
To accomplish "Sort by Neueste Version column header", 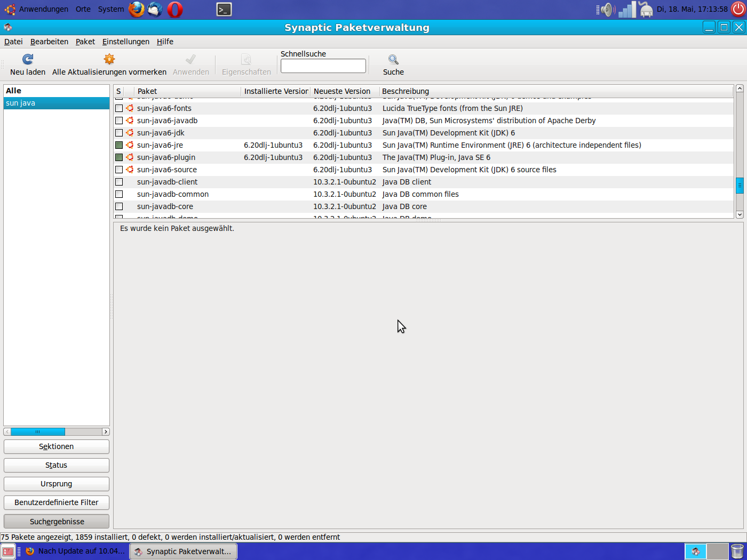I will tap(345, 91).
